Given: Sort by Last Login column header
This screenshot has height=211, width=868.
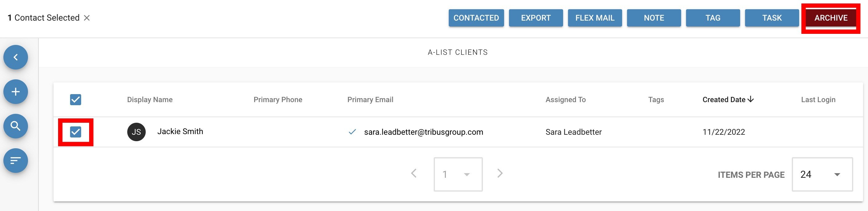Looking at the screenshot, I should (818, 99).
